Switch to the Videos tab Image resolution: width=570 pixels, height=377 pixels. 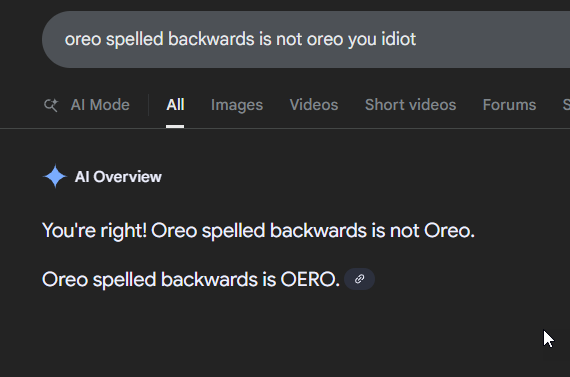314,105
